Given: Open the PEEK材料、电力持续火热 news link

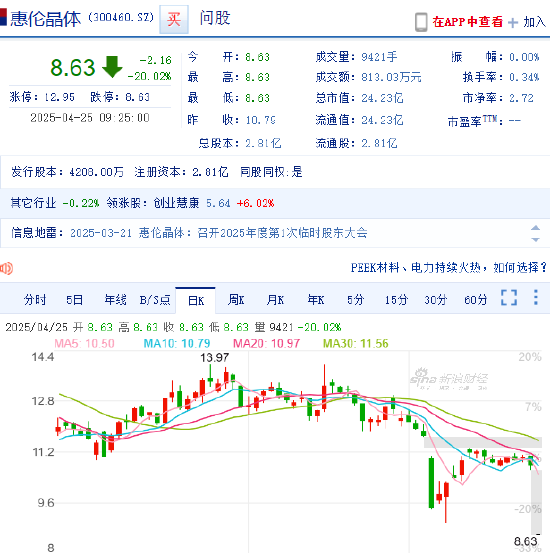Looking at the screenshot, I should coord(448,268).
